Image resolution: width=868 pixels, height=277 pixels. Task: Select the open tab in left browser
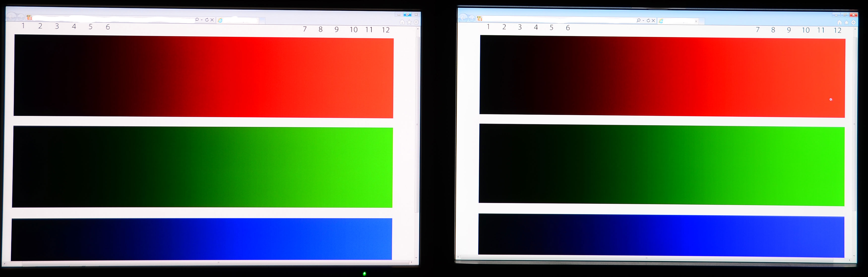pyautogui.click(x=238, y=21)
